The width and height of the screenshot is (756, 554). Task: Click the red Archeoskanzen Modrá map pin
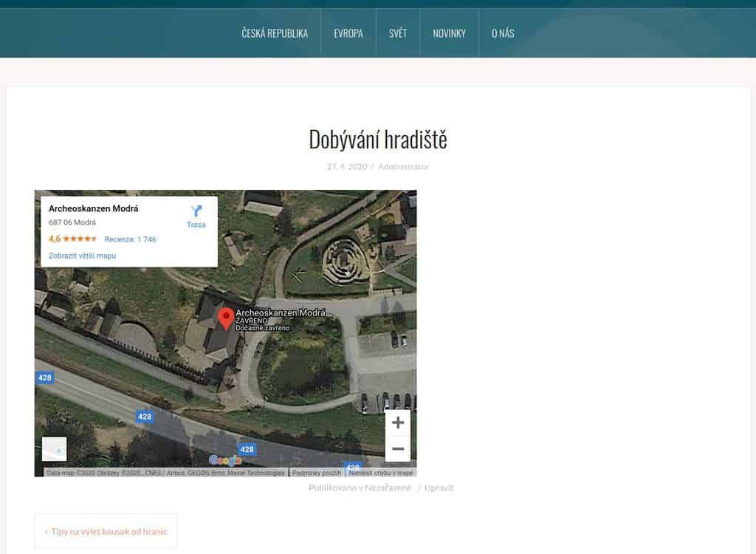coord(226,319)
